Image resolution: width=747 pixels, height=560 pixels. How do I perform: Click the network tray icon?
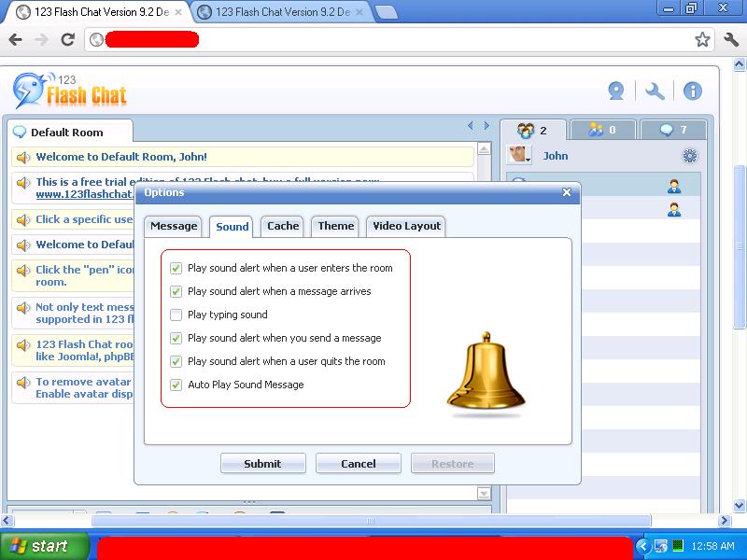coord(661,546)
